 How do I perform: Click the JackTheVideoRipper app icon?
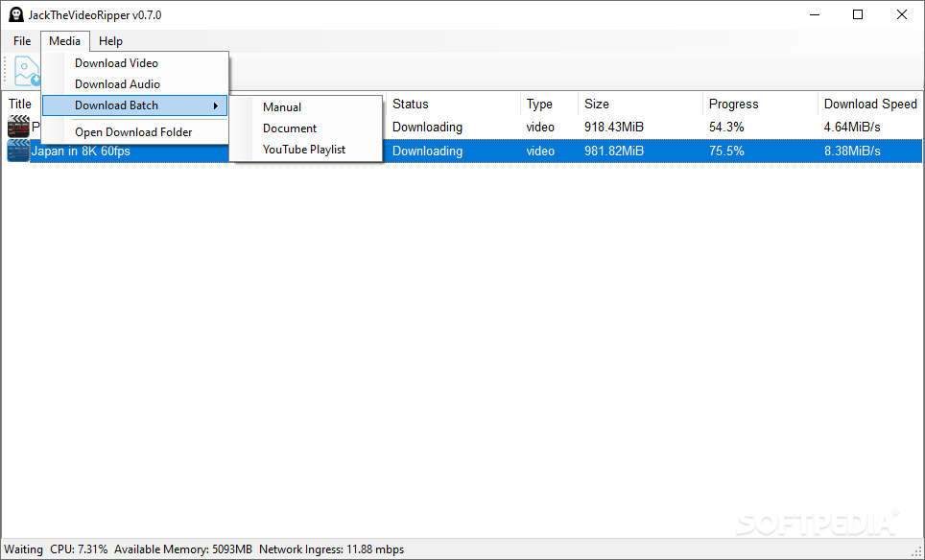[16, 14]
